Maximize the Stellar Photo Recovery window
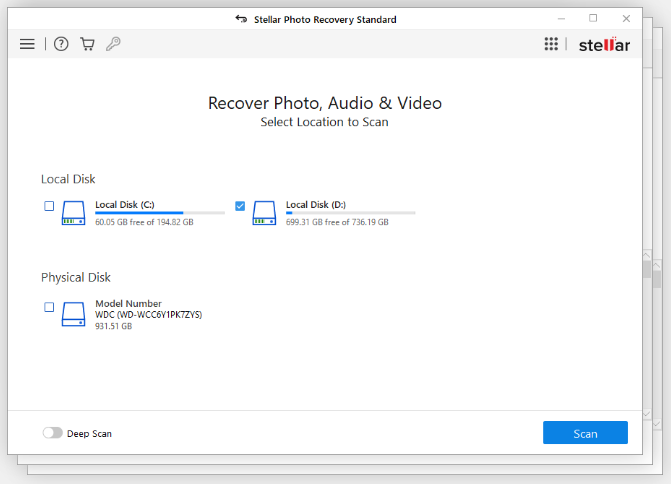 593,18
